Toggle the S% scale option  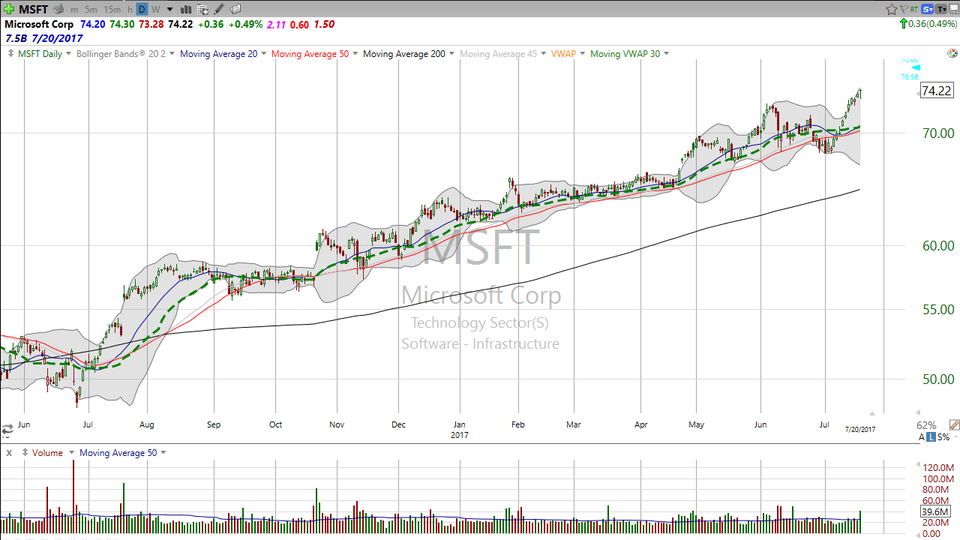coord(943,437)
